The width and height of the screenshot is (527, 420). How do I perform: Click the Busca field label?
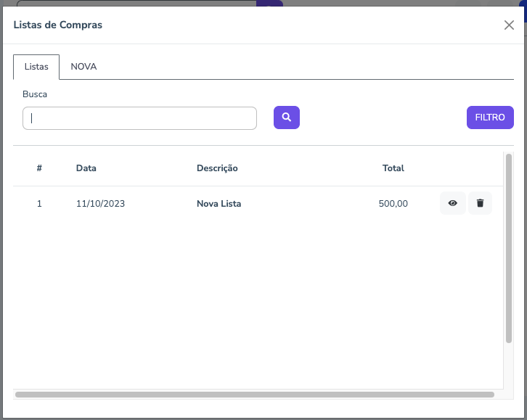click(x=35, y=94)
